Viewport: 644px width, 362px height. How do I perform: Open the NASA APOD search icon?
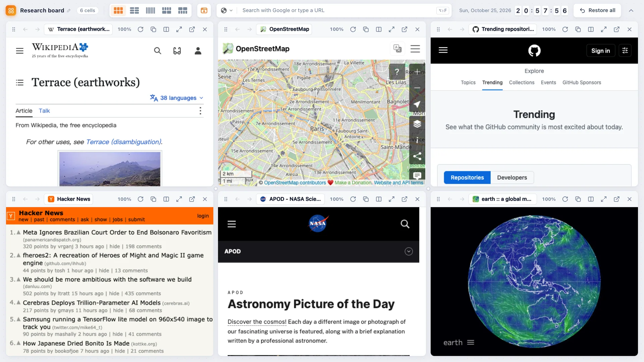pyautogui.click(x=405, y=224)
